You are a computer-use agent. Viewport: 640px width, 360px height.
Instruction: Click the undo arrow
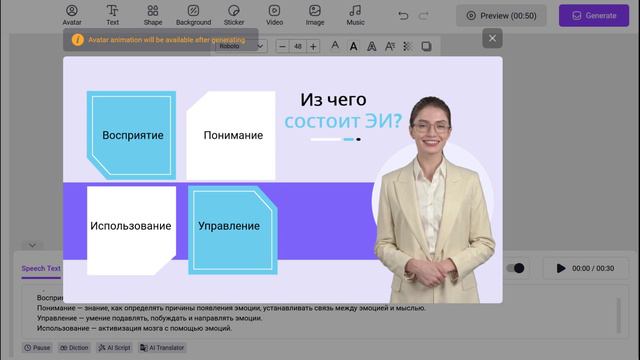click(403, 16)
